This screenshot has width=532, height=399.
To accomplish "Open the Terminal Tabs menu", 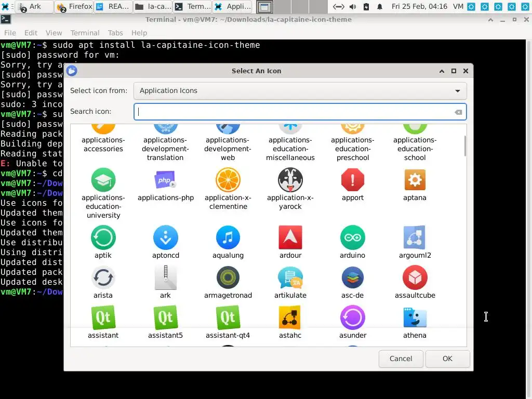I will (x=115, y=33).
